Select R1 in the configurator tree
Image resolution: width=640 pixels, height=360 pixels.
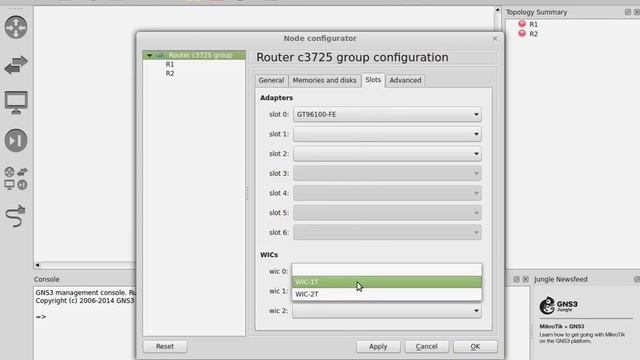pos(170,64)
